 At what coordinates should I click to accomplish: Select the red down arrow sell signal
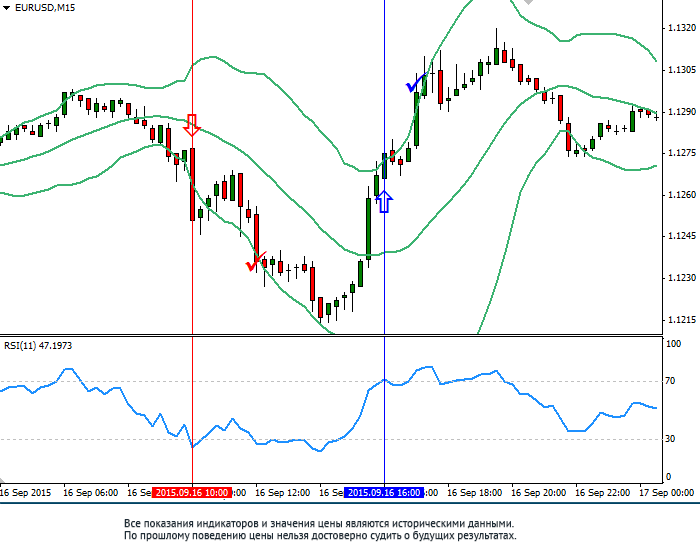[192, 125]
